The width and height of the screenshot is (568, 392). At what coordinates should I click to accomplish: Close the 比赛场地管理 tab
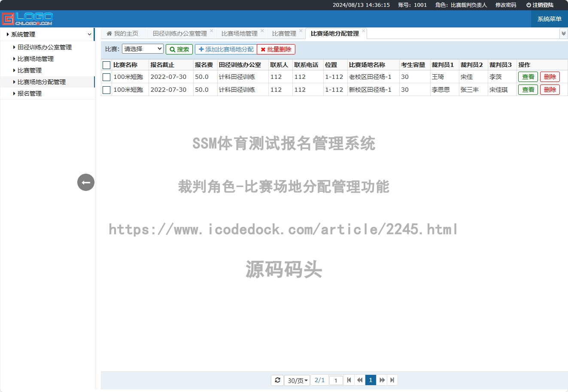pos(262,31)
